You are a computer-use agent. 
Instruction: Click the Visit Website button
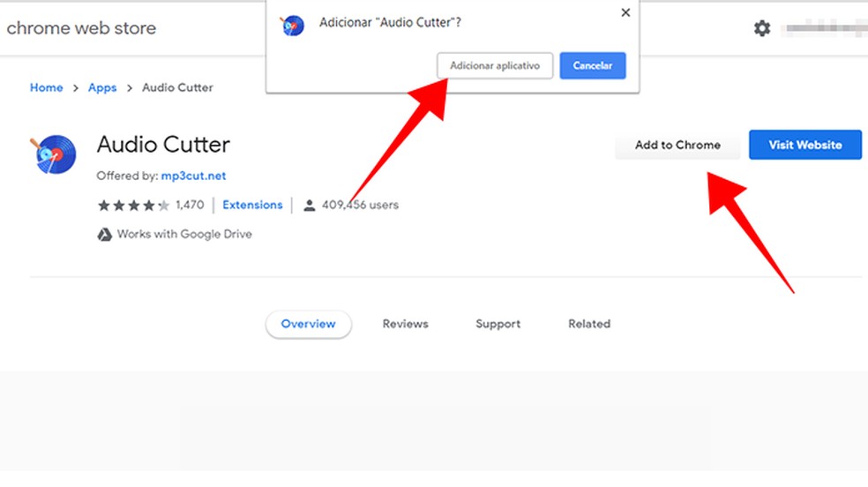(804, 145)
